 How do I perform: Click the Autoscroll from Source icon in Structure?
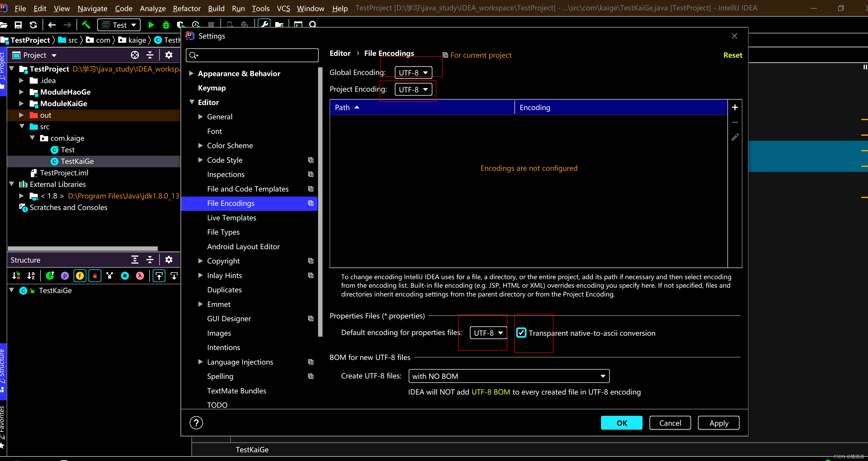click(174, 276)
